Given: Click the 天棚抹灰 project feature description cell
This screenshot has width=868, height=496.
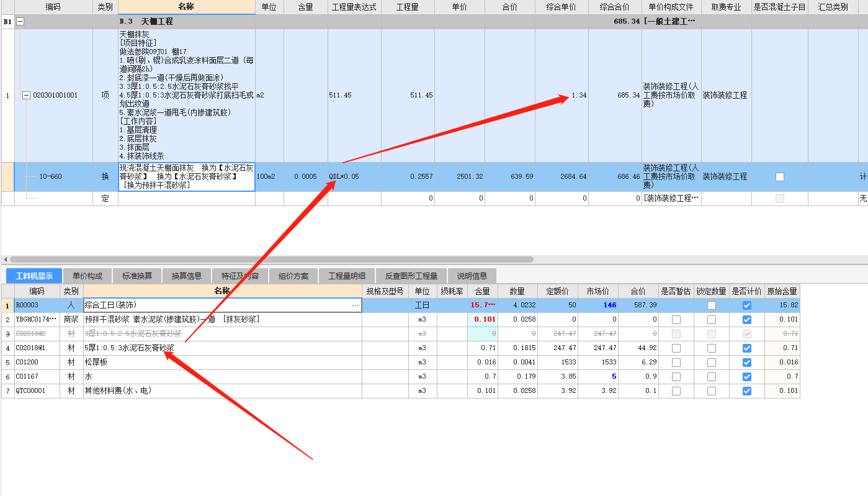Looking at the screenshot, I should point(187,96).
